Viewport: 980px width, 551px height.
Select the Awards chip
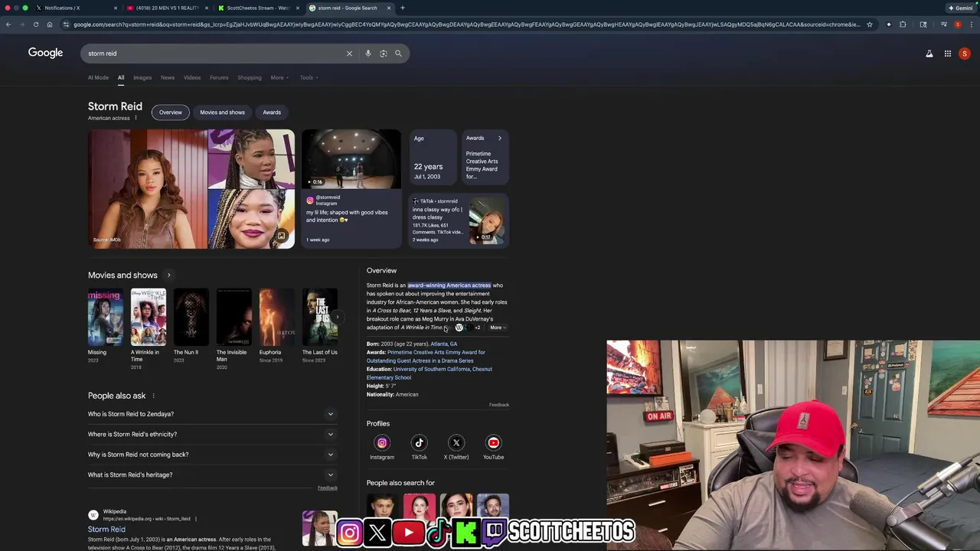pyautogui.click(x=272, y=112)
